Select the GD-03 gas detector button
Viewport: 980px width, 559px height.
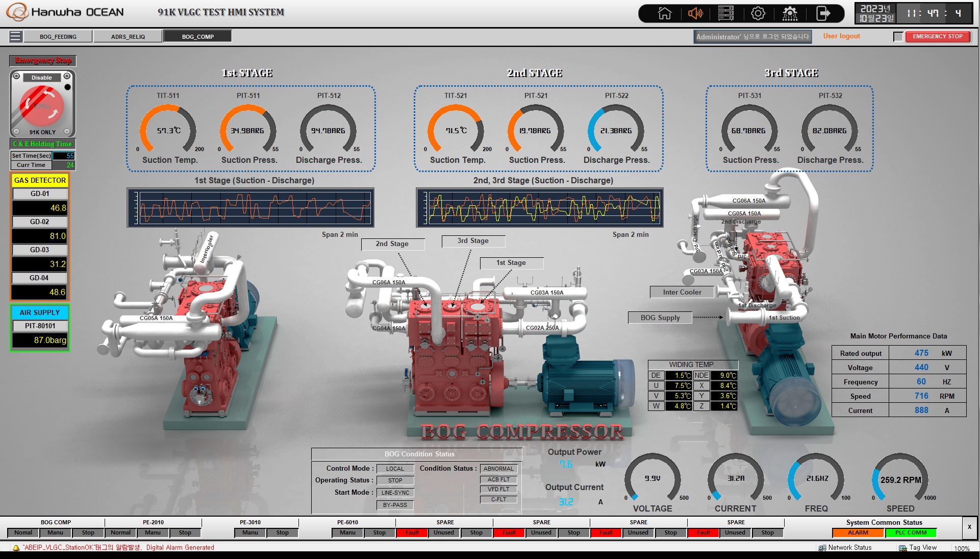[x=40, y=250]
